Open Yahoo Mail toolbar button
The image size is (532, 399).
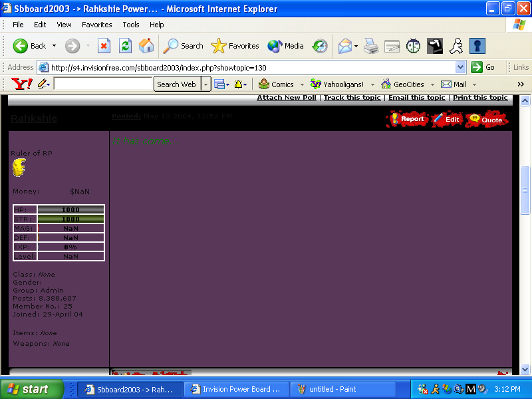point(454,84)
